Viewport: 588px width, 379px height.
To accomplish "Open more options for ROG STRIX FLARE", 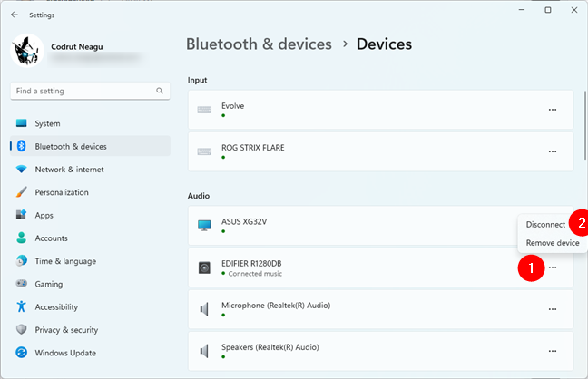I will click(553, 151).
